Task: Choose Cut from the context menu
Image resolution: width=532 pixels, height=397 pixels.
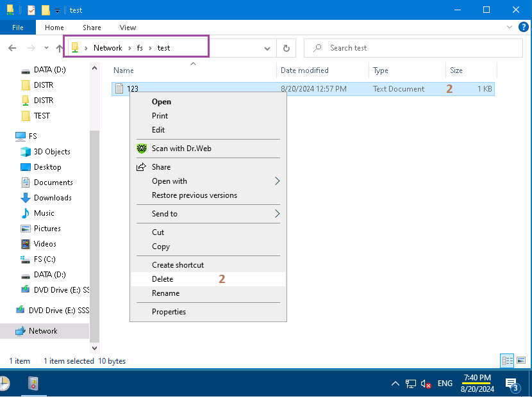Action: point(208,232)
